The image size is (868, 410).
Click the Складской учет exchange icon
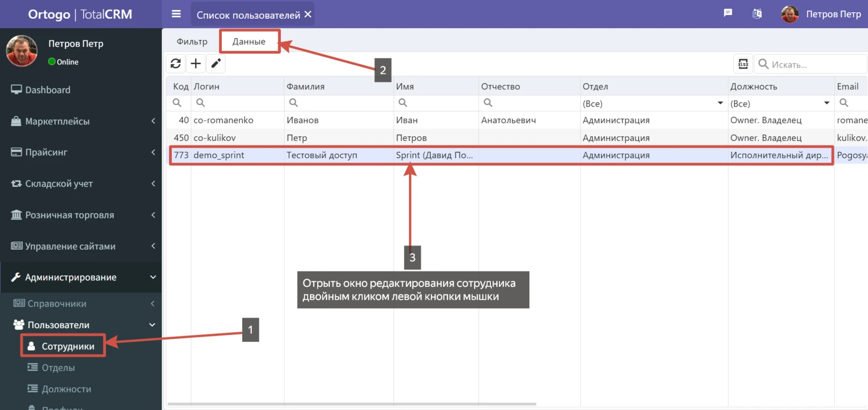click(x=17, y=183)
